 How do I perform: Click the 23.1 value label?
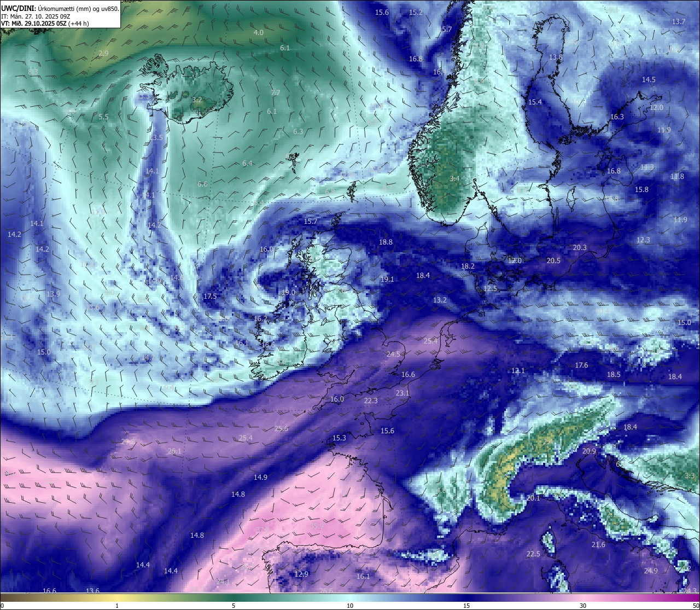(x=402, y=393)
